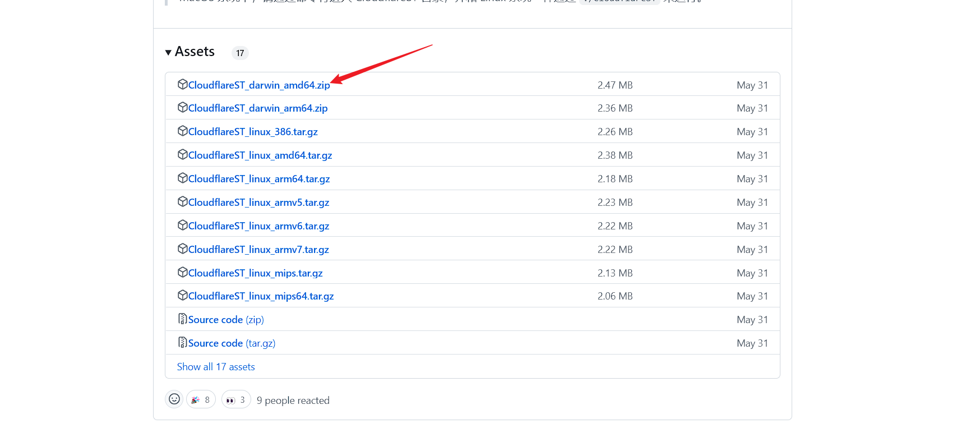Download CloudflareST_linux_amd64.tar.gz
Screen dimensions: 980x437
[x=260, y=155]
